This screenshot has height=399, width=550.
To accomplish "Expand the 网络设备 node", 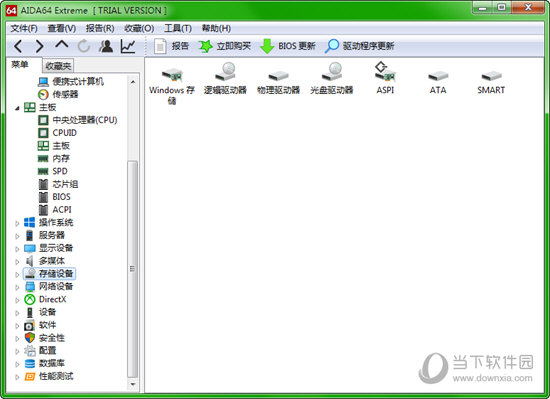I will point(17,287).
